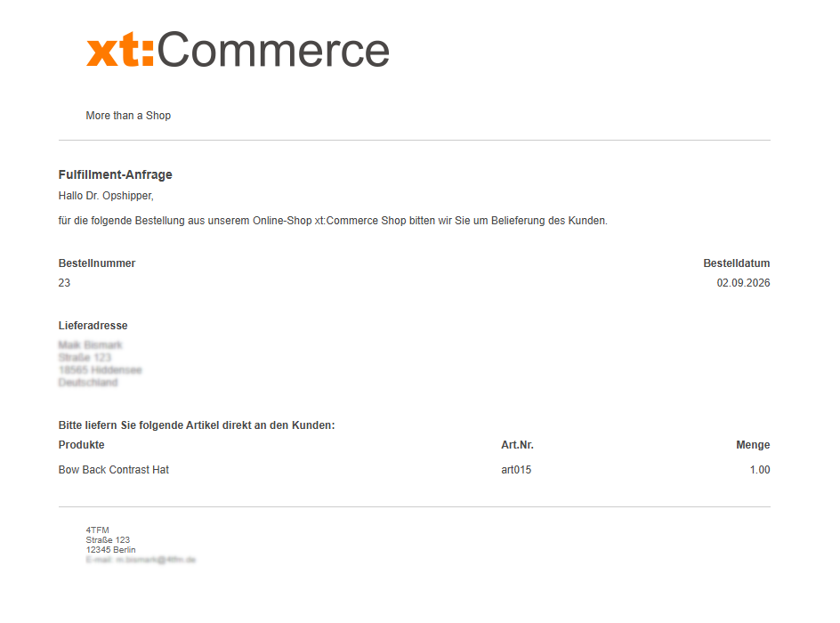Click the blurred delivery address block

[101, 364]
